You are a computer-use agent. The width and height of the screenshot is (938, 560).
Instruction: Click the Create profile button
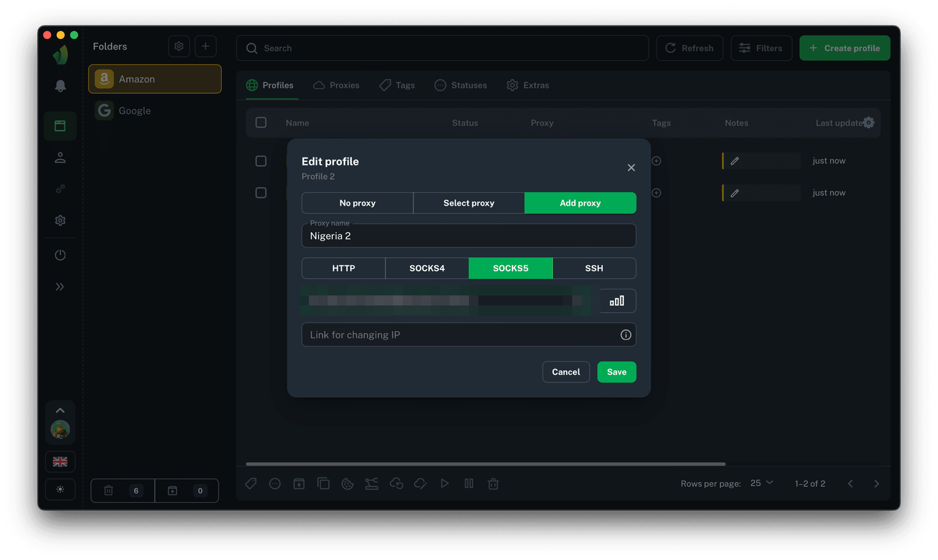[845, 48]
